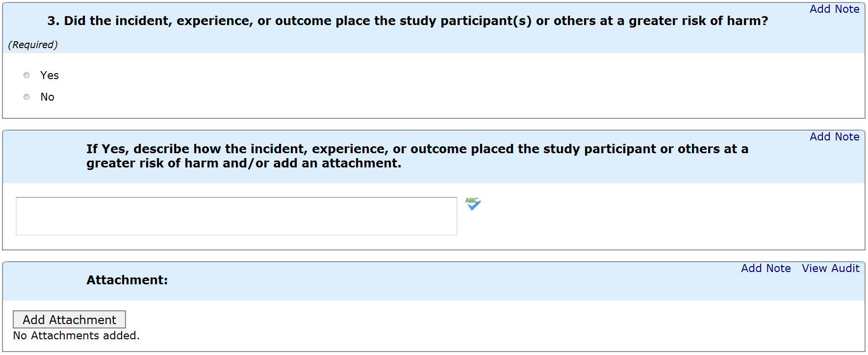The image size is (868, 355).
Task: Select the No radio button
Action: (26, 97)
